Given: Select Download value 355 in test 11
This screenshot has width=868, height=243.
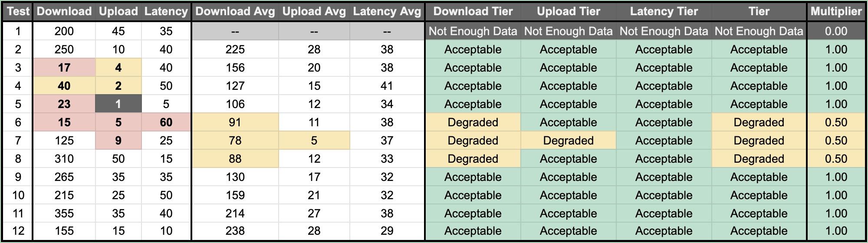Looking at the screenshot, I should [x=64, y=213].
